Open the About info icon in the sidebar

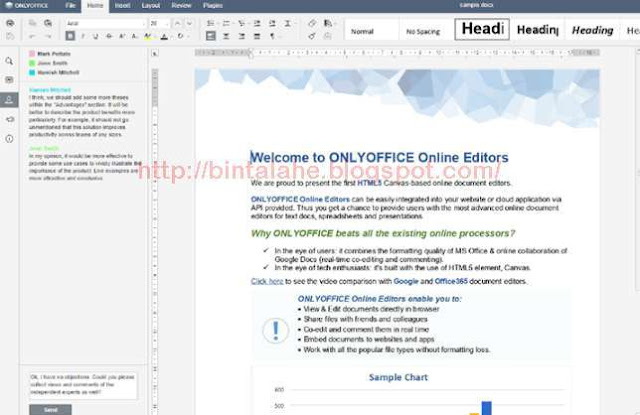tap(9, 139)
